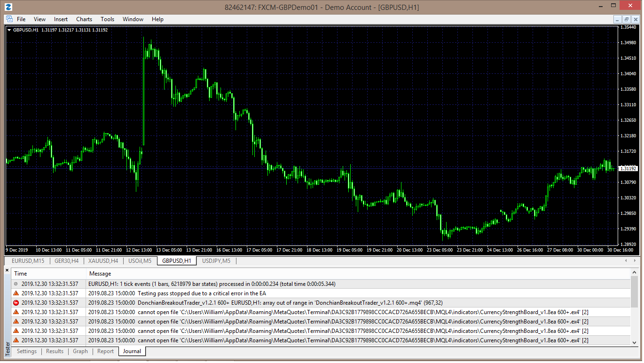Click the Time column header in Journal
Image resolution: width=644 pixels, height=363 pixels.
(x=21, y=274)
